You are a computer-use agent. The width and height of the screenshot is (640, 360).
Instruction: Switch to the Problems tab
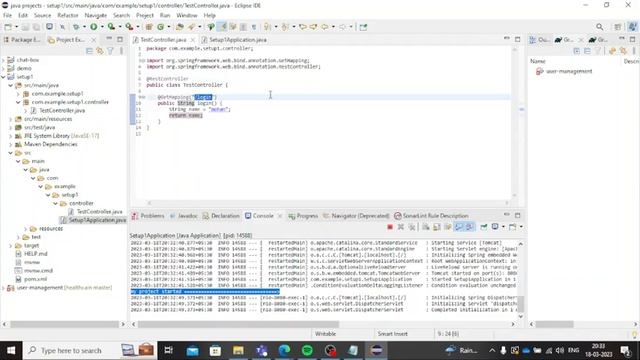tap(149, 216)
